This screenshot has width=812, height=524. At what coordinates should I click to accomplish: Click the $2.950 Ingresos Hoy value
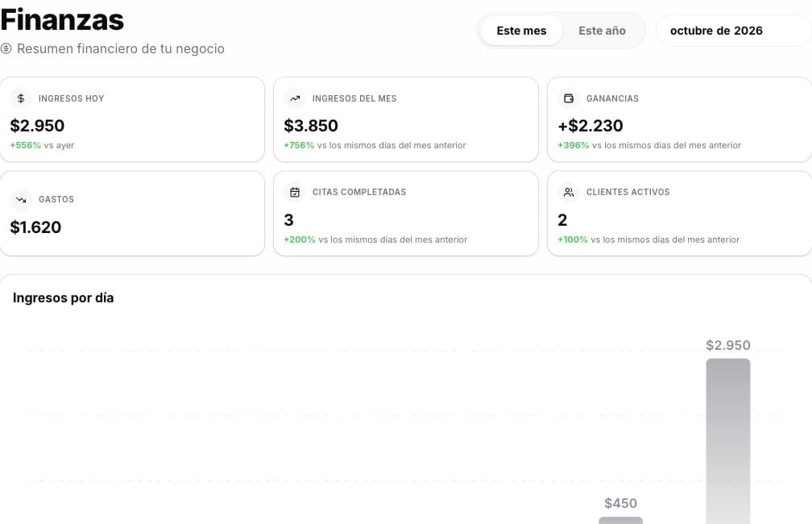click(37, 126)
